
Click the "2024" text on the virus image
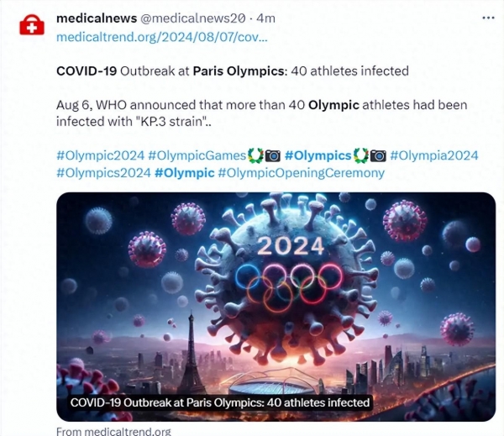(290, 246)
